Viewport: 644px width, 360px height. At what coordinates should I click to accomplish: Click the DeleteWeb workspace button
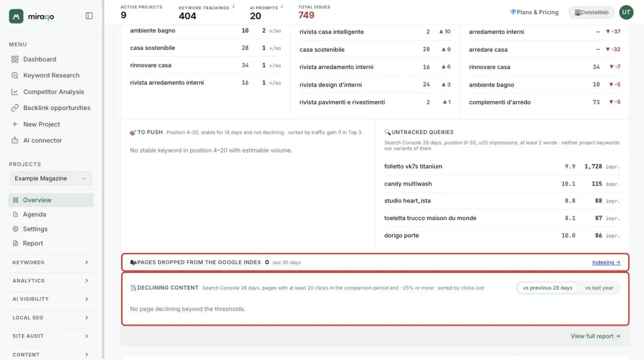click(x=591, y=13)
